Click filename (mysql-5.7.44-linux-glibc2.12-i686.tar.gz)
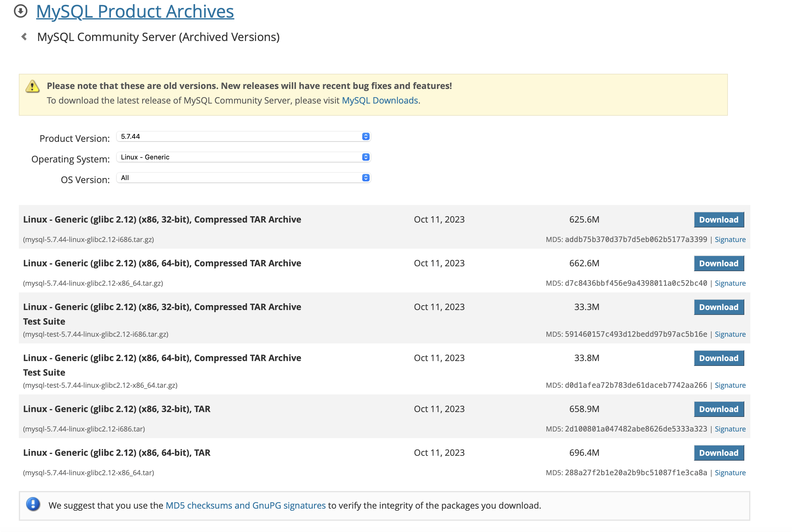The image size is (792, 532). coord(88,240)
